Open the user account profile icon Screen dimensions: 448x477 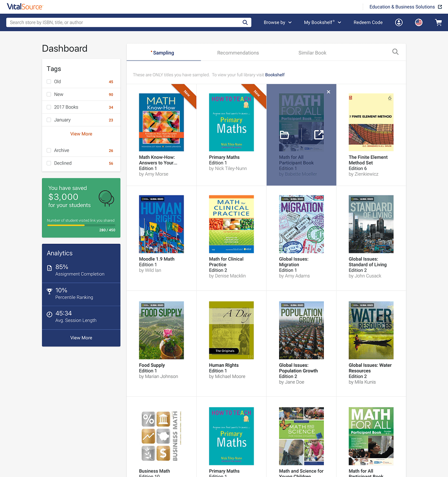(x=399, y=22)
